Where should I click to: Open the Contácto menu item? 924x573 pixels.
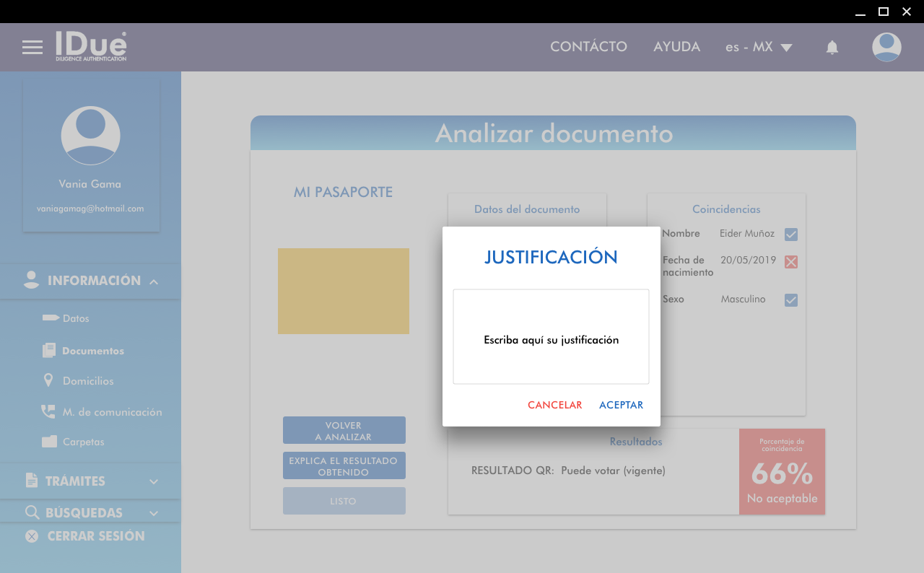(x=588, y=47)
